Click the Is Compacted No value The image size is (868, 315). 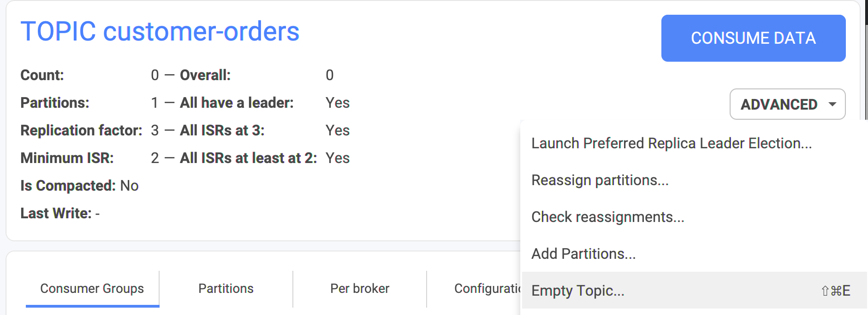tap(129, 186)
